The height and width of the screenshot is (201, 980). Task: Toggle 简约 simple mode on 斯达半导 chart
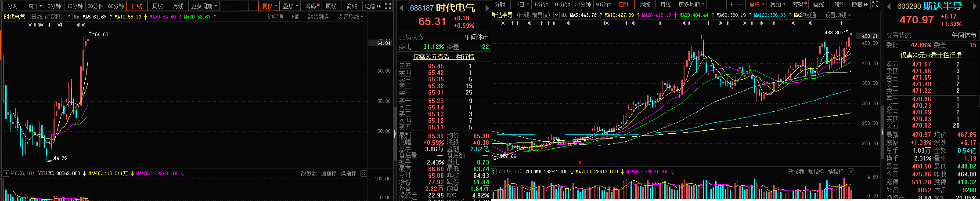tap(839, 4)
